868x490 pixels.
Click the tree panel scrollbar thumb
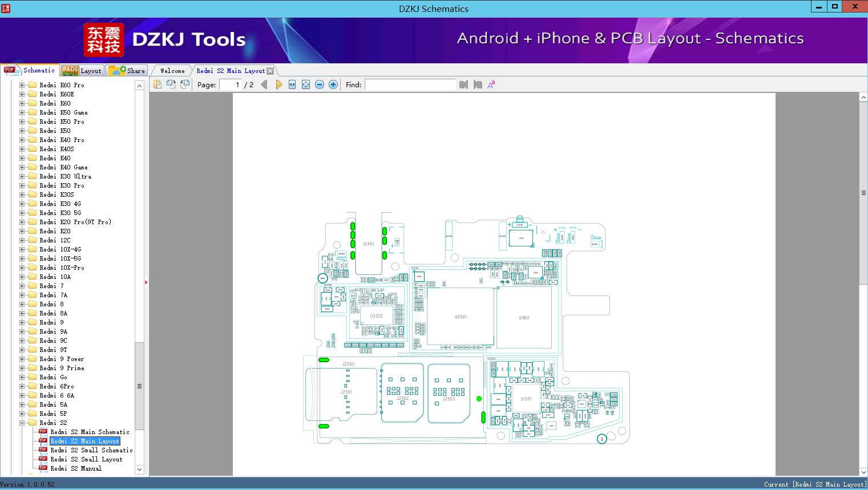click(x=139, y=386)
